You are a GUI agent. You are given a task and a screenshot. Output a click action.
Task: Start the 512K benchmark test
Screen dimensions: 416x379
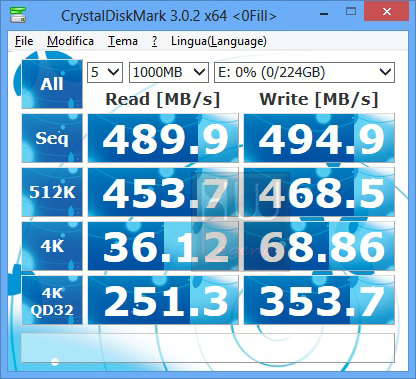pos(52,192)
